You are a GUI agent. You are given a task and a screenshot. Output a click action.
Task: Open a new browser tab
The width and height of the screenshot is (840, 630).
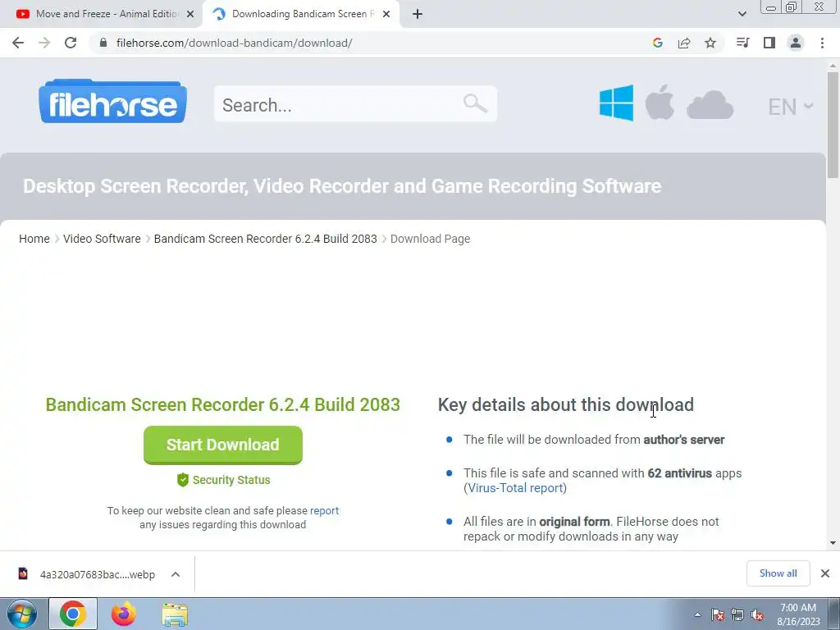coord(418,14)
